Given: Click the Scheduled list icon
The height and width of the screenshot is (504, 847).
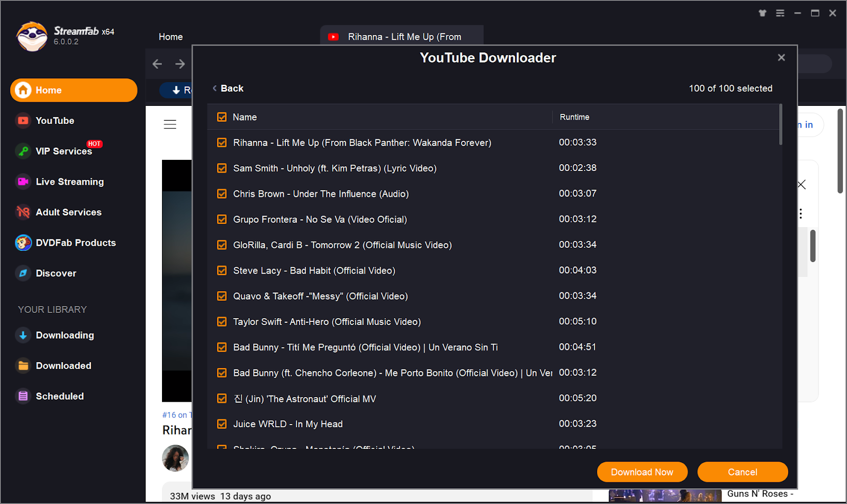Looking at the screenshot, I should click(x=23, y=396).
